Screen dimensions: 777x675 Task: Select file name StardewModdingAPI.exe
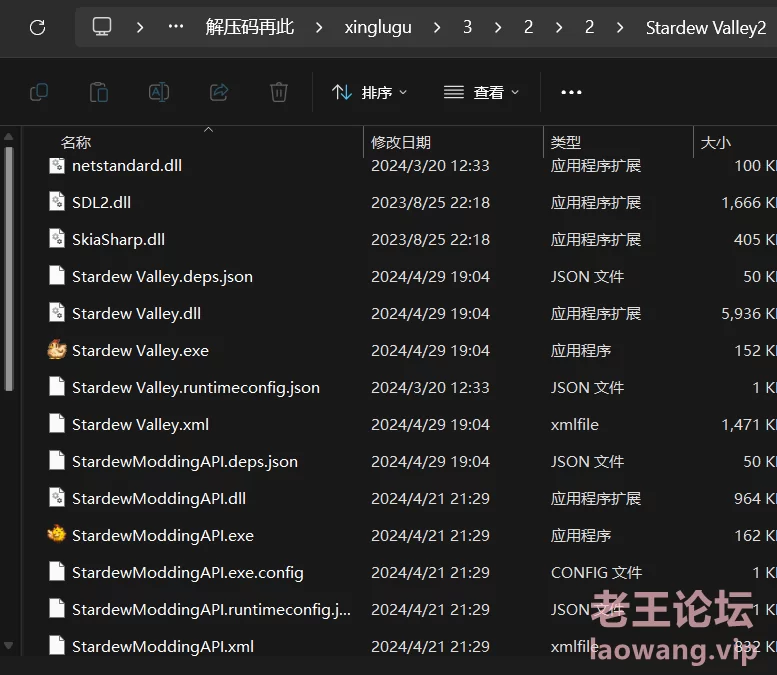coord(163,535)
